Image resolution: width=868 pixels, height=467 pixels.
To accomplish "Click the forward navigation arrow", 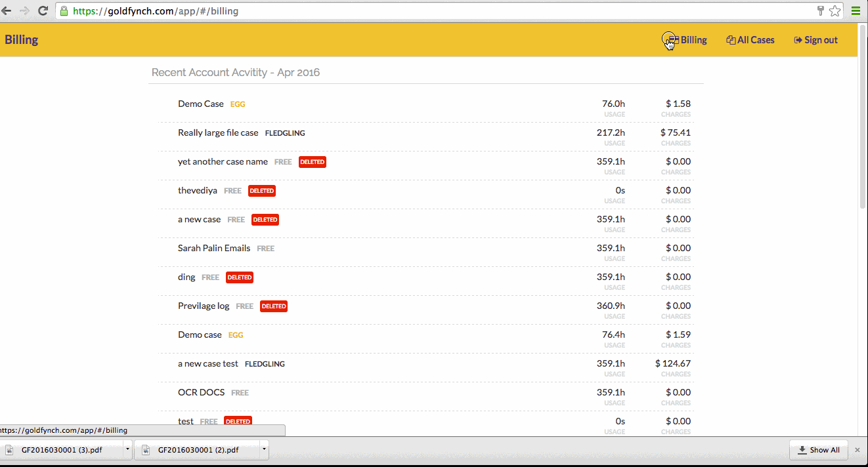I will click(x=26, y=10).
